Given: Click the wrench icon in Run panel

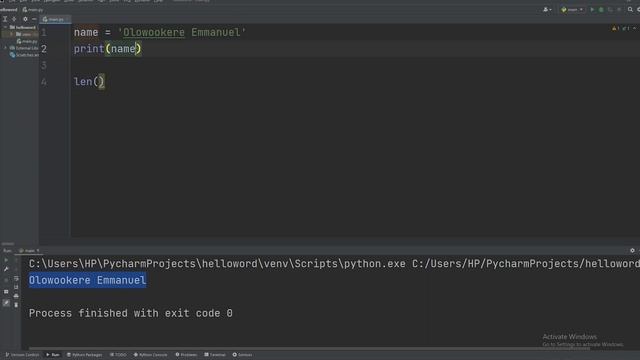Looking at the screenshot, I should tap(6, 269).
